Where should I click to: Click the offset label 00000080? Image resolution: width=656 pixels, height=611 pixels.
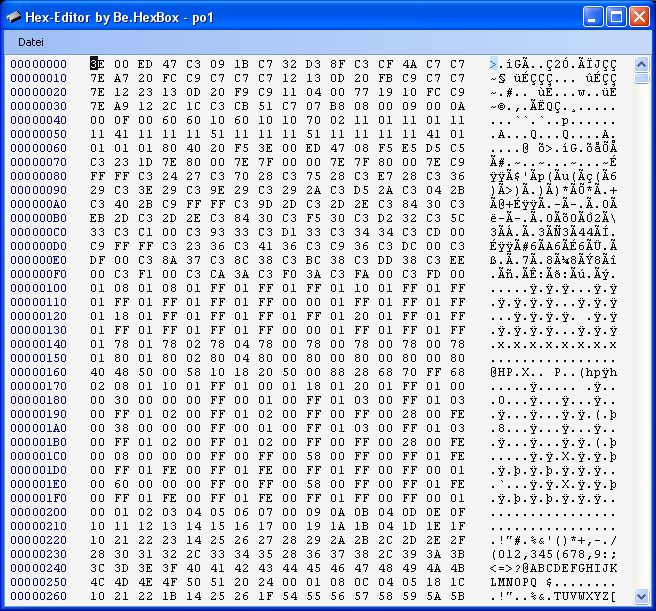pyautogui.click(x=39, y=176)
